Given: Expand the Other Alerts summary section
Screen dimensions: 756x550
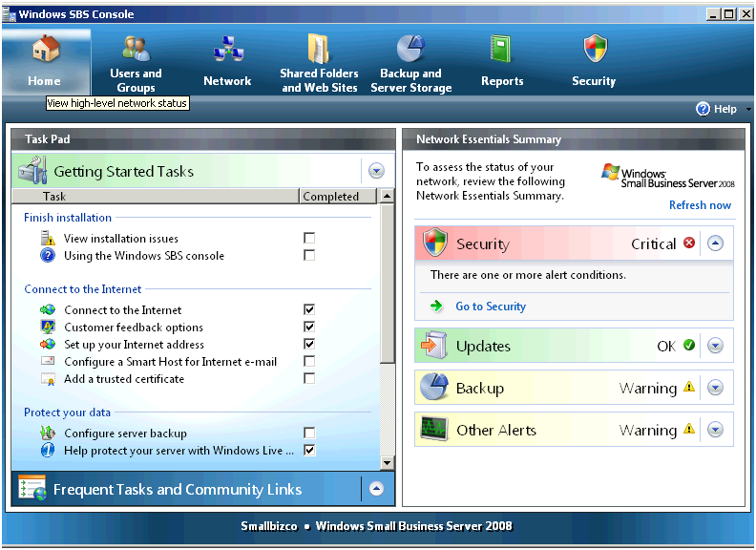Looking at the screenshot, I should click(x=716, y=430).
